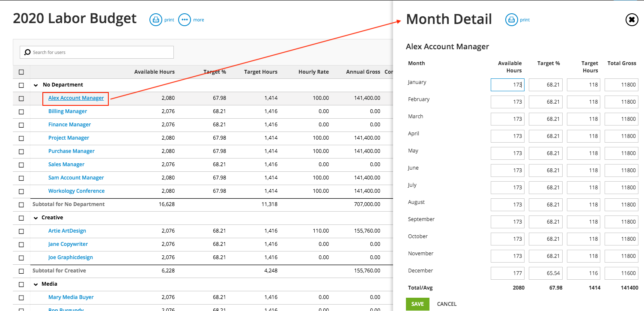Image resolution: width=644 pixels, height=311 pixels.
Task: Check the Sales Manager row checkbox
Action: [x=21, y=165]
